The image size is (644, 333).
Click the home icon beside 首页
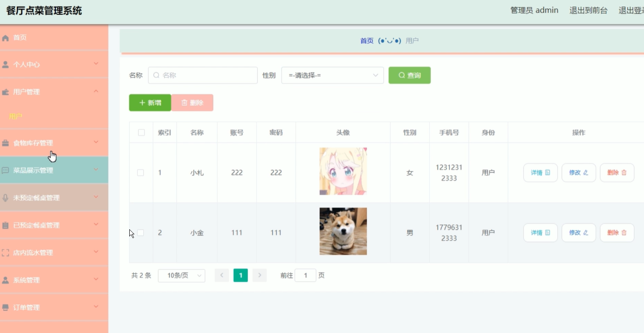(x=5, y=38)
